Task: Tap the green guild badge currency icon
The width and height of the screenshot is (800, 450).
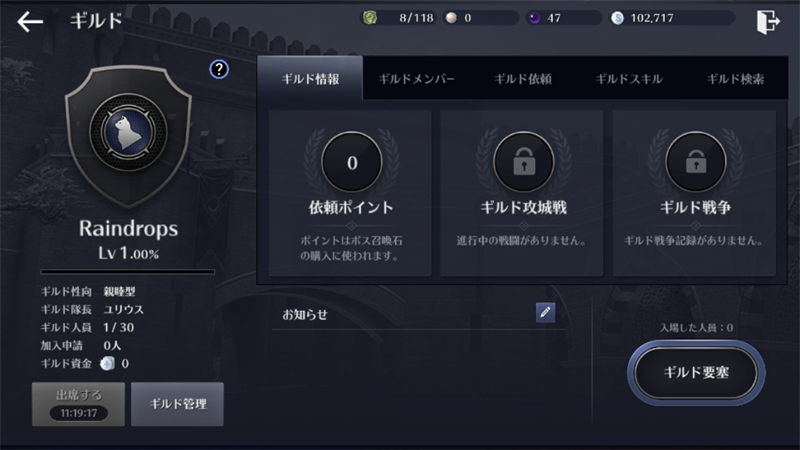Action: [x=370, y=18]
